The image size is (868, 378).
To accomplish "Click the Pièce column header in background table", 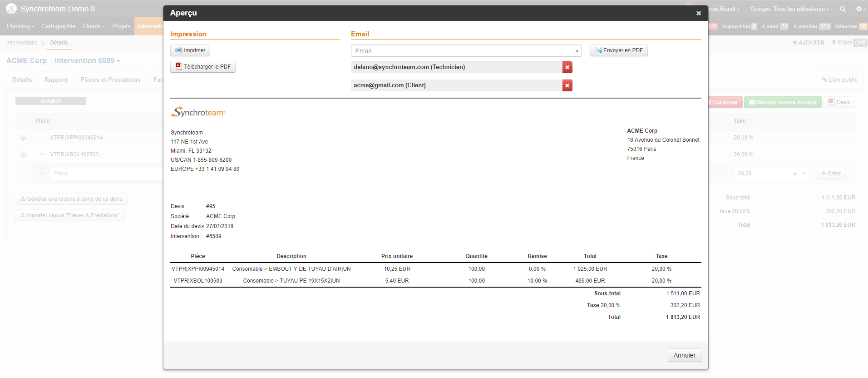I will pos(43,121).
